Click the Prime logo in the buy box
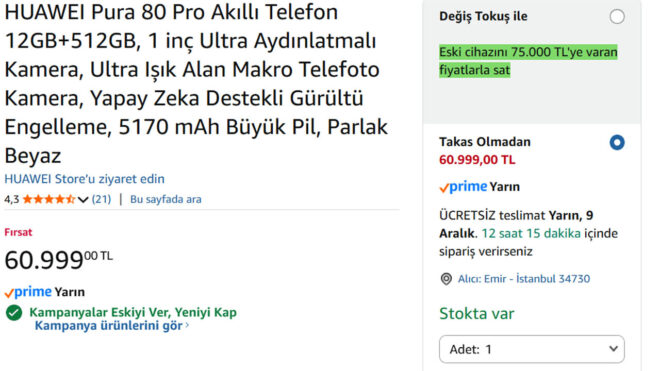Image resolution: width=660 pixels, height=371 pixels. click(x=463, y=187)
